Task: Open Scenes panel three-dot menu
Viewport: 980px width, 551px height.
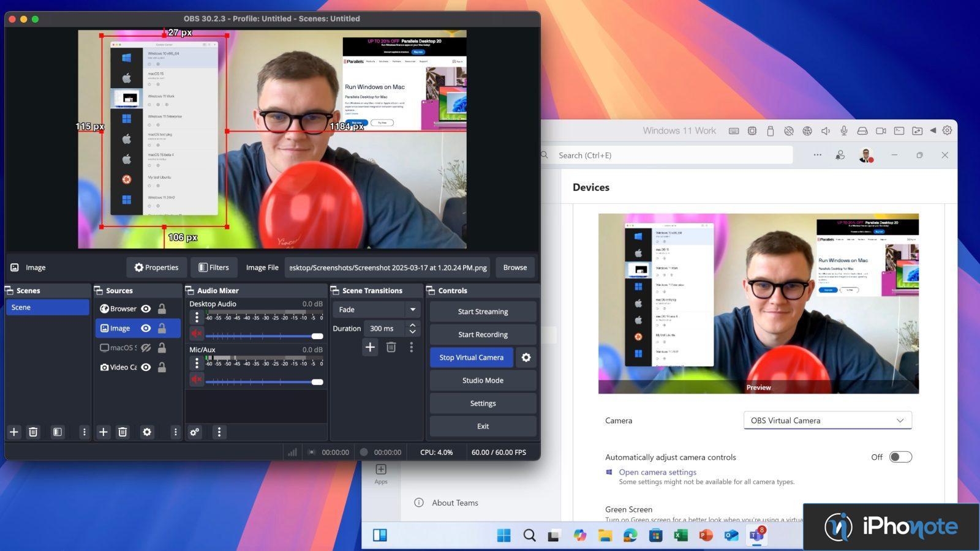Action: pyautogui.click(x=85, y=432)
